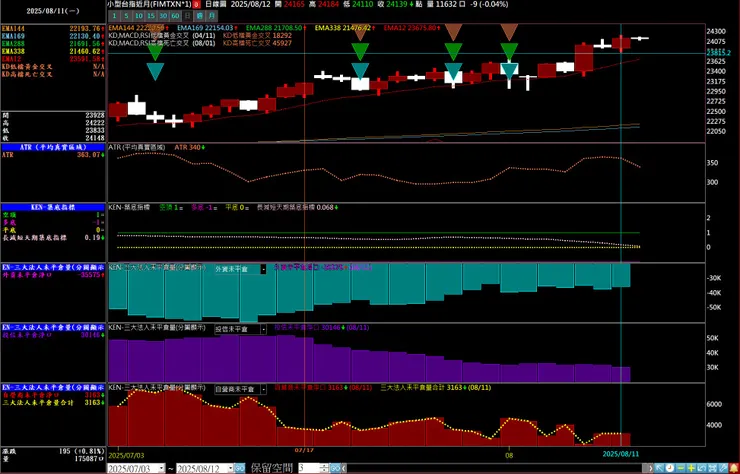Adjust the 保留空間 spinner arrows

324,468
